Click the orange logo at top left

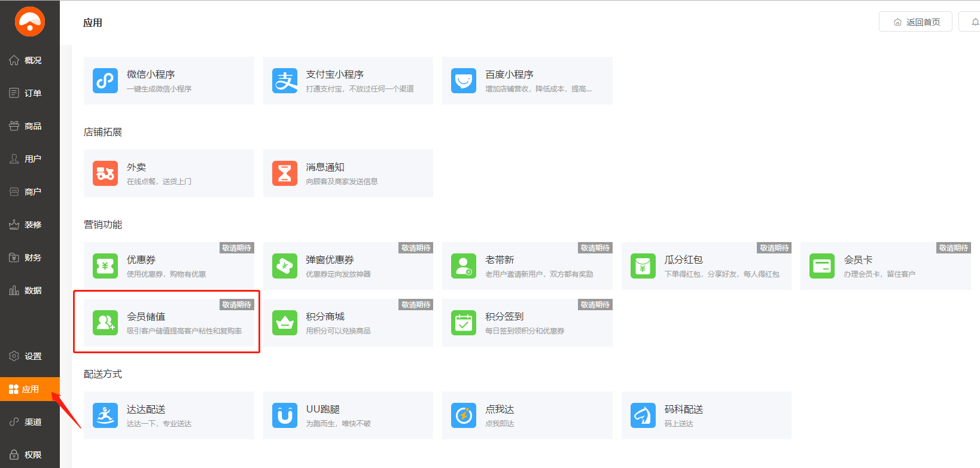(30, 22)
